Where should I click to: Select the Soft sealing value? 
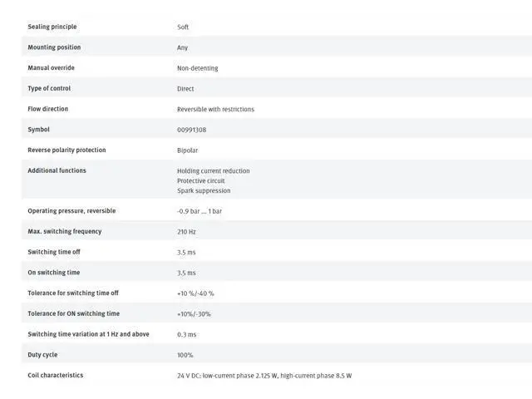[183, 27]
